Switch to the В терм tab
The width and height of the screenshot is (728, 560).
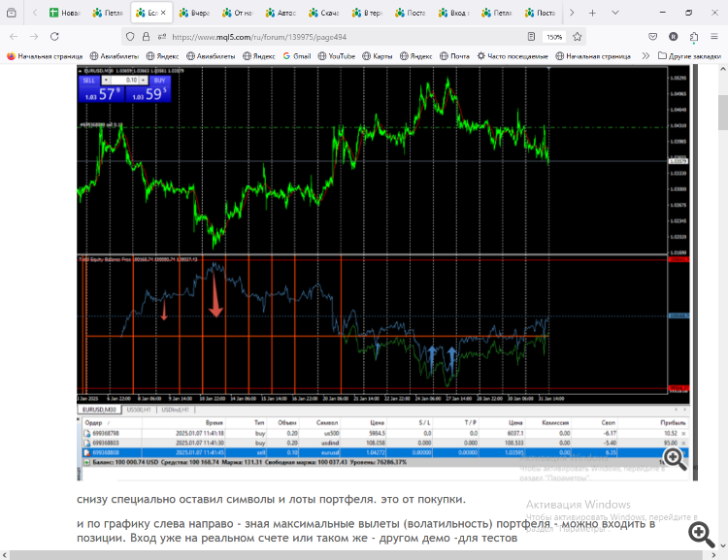(367, 13)
